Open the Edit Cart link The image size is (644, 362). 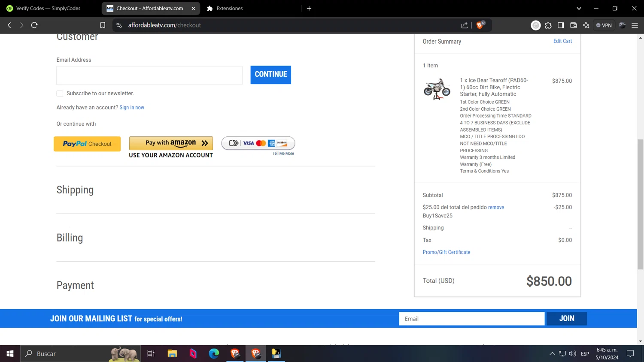tap(562, 41)
